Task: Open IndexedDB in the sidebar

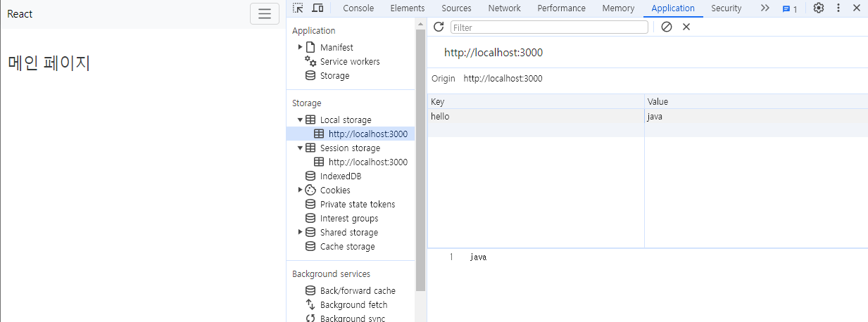Action: (341, 176)
